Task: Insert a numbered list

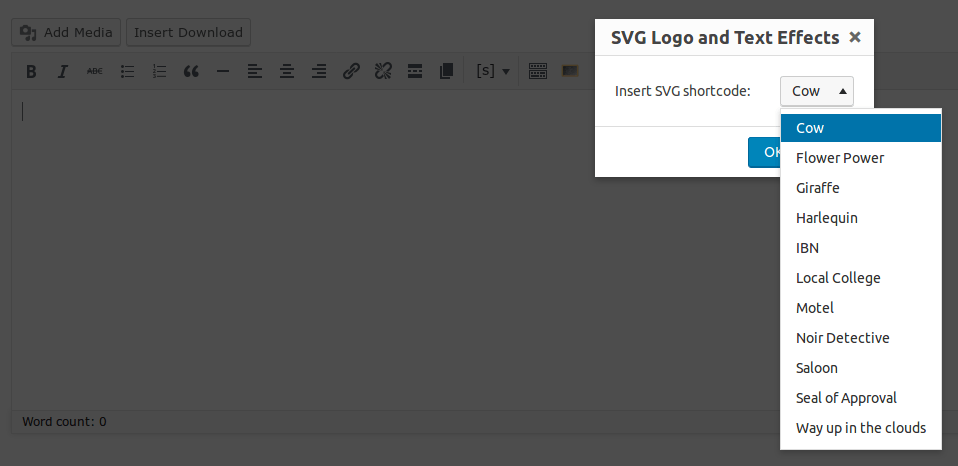Action: click(159, 72)
